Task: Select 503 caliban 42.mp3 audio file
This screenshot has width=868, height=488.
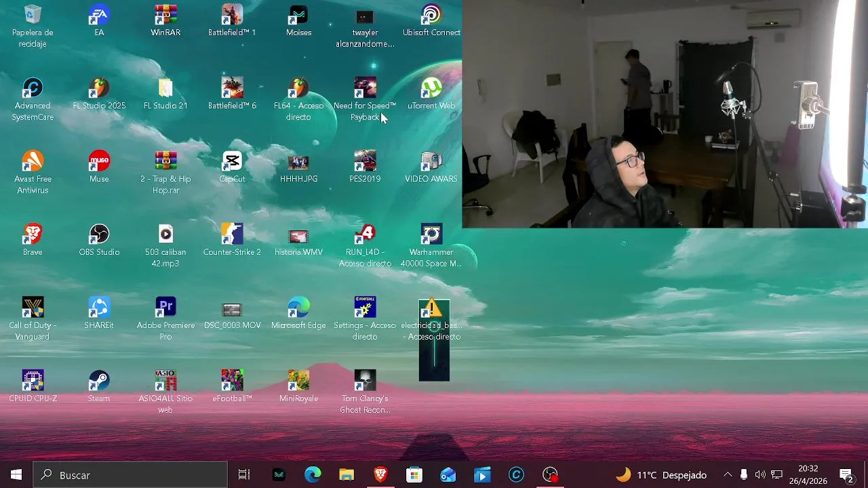Action: (165, 245)
